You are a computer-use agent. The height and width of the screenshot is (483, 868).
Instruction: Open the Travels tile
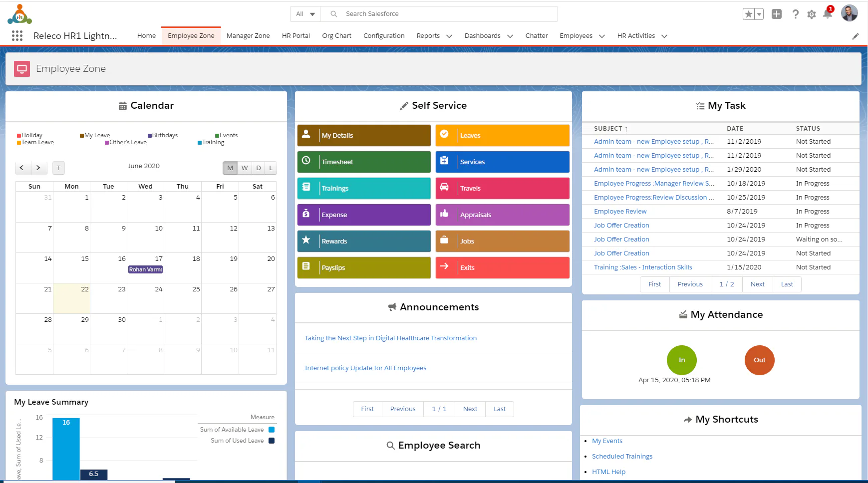502,188
